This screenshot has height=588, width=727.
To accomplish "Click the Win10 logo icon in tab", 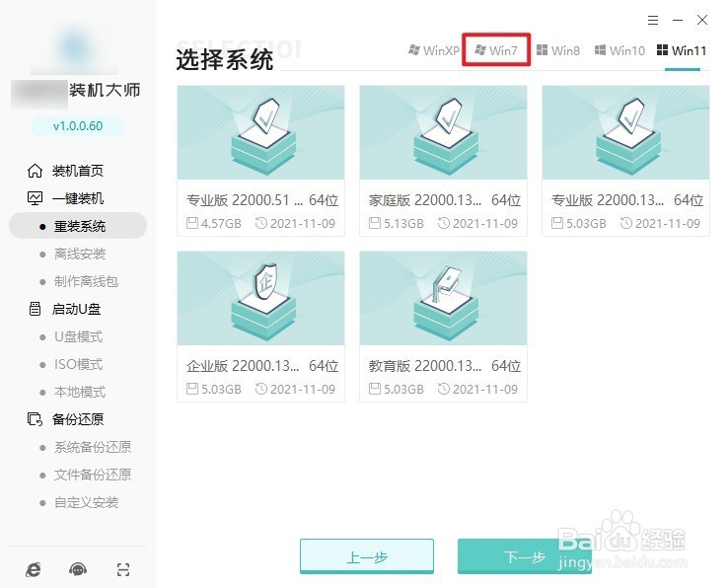I will 600,49.
